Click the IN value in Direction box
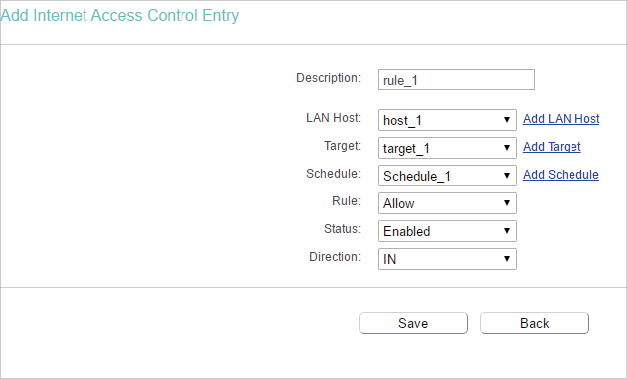 pyautogui.click(x=389, y=259)
